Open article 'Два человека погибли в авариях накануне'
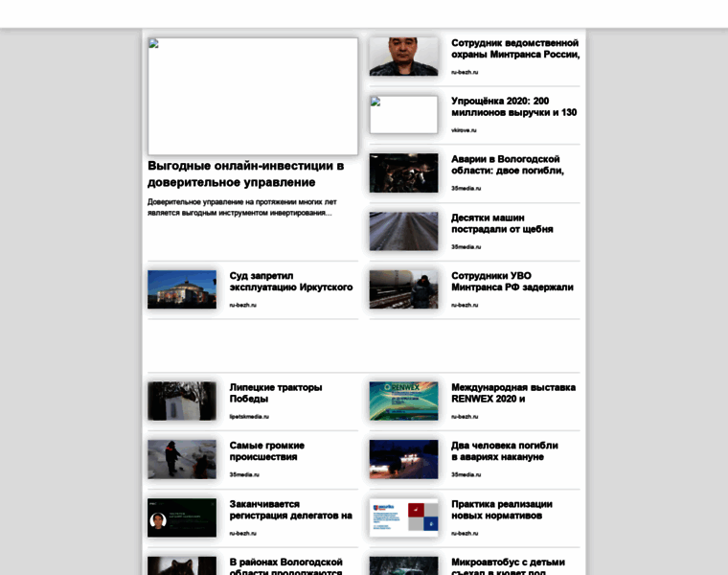This screenshot has height=575, width=728. point(505,451)
